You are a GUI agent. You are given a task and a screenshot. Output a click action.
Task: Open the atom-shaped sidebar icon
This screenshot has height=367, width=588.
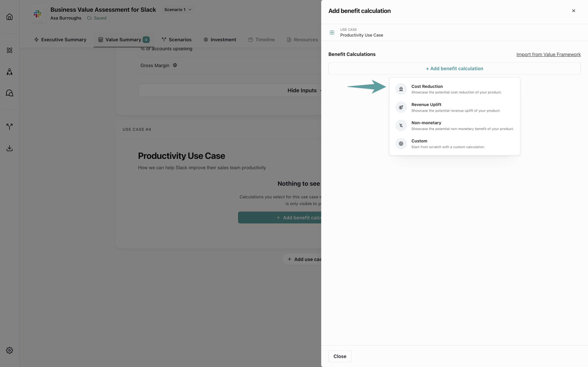[10, 50]
